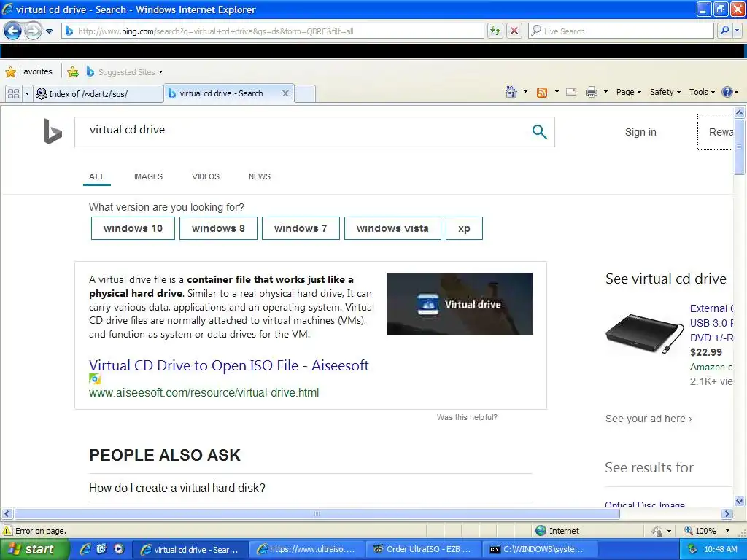The height and width of the screenshot is (560, 747).
Task: Open the Tools menu
Action: 702,92
